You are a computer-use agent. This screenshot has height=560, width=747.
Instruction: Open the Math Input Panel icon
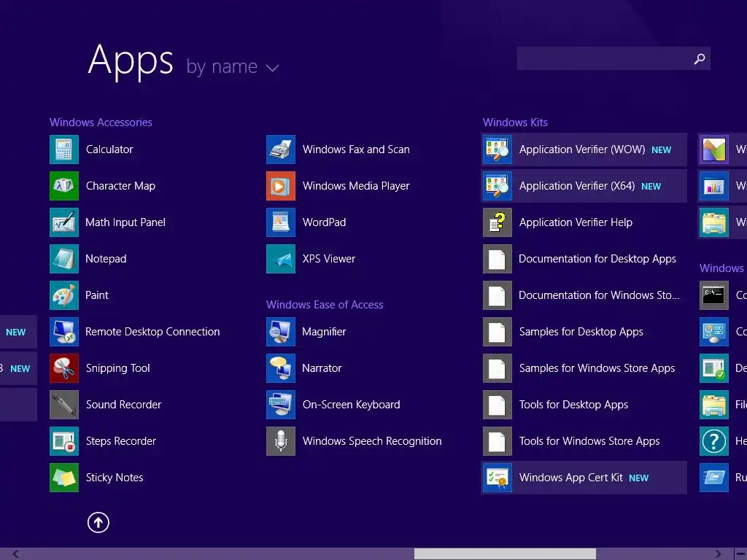tap(64, 222)
